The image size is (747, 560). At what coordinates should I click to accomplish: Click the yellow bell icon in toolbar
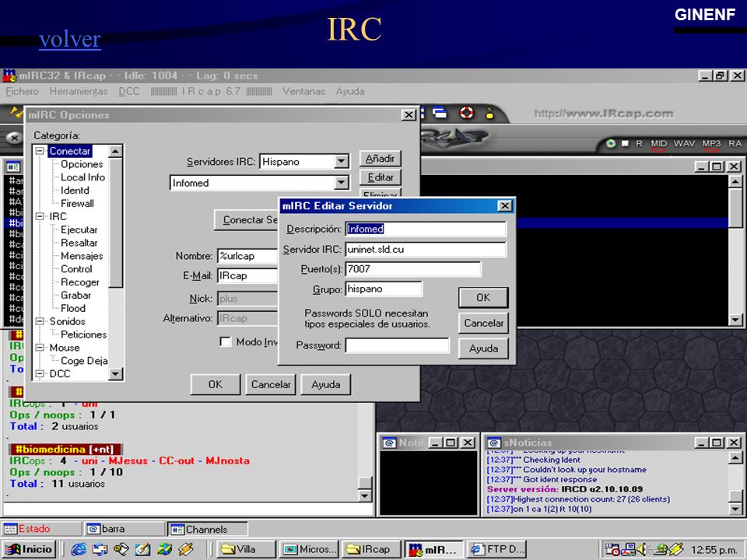489,114
